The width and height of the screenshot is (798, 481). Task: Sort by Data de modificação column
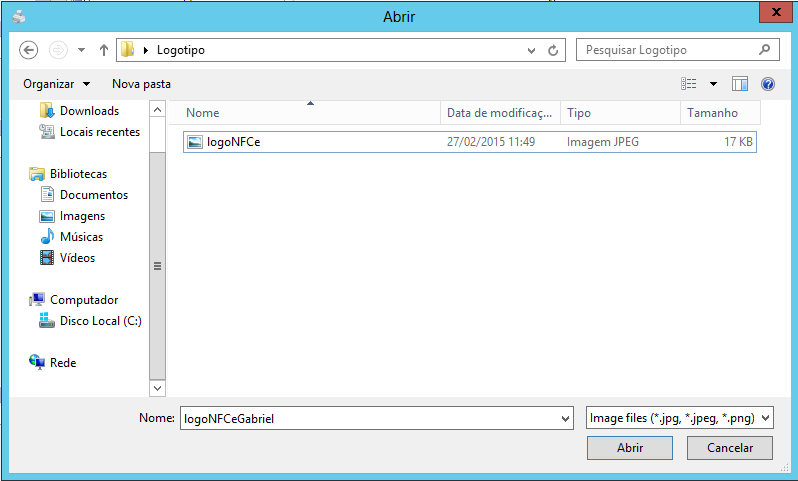point(500,113)
